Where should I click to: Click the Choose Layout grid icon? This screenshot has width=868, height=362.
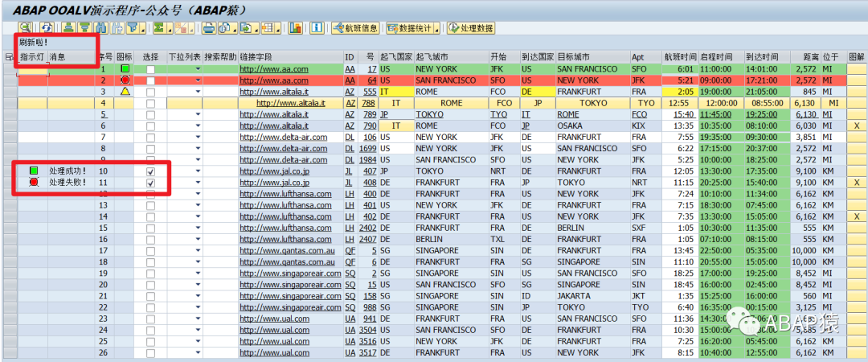pyautogui.click(x=268, y=27)
